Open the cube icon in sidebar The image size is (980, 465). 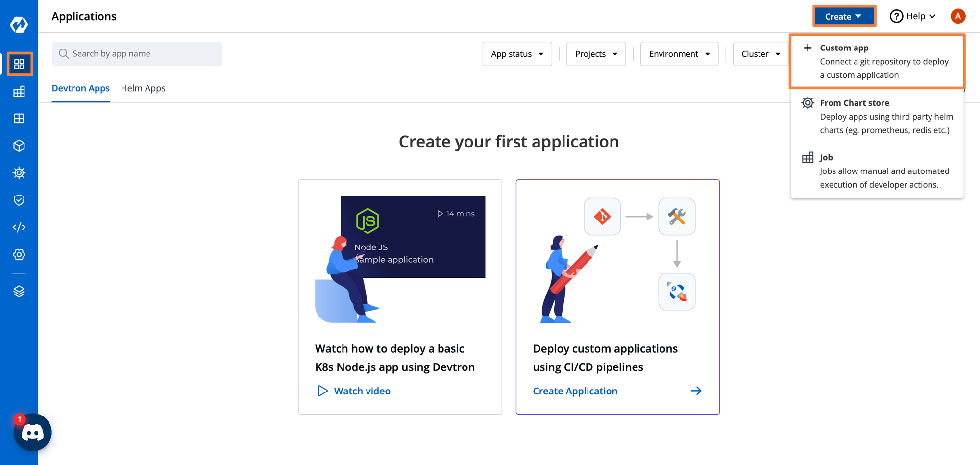coord(19,146)
